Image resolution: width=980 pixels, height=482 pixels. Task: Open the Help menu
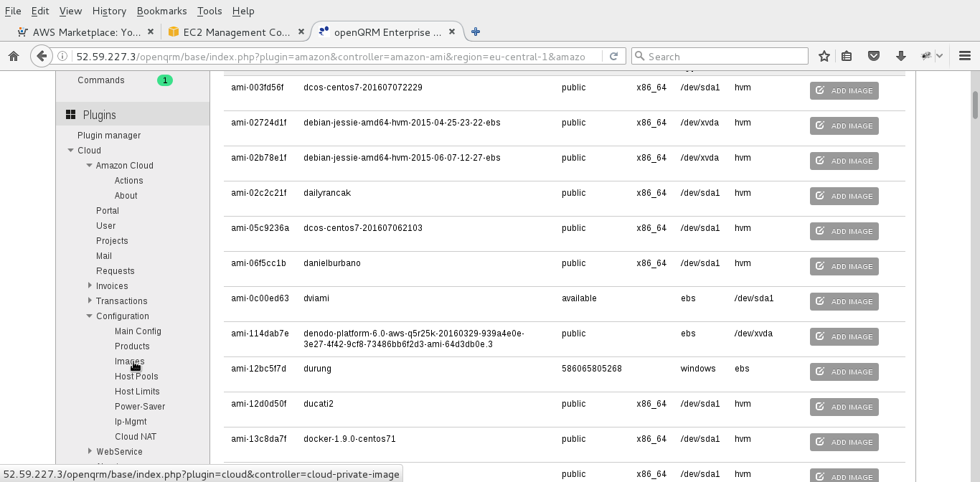[x=243, y=11]
